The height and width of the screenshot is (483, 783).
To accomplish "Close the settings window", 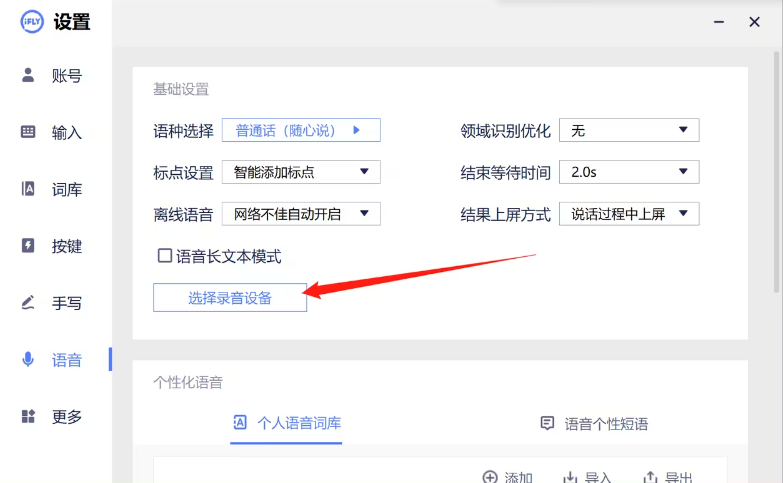I will click(755, 22).
